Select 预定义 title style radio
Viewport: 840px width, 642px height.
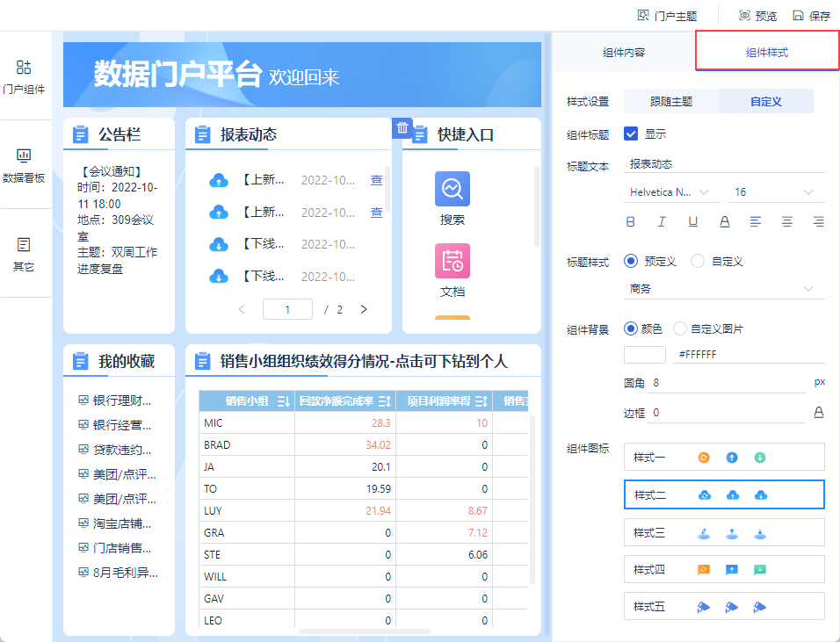point(631,262)
